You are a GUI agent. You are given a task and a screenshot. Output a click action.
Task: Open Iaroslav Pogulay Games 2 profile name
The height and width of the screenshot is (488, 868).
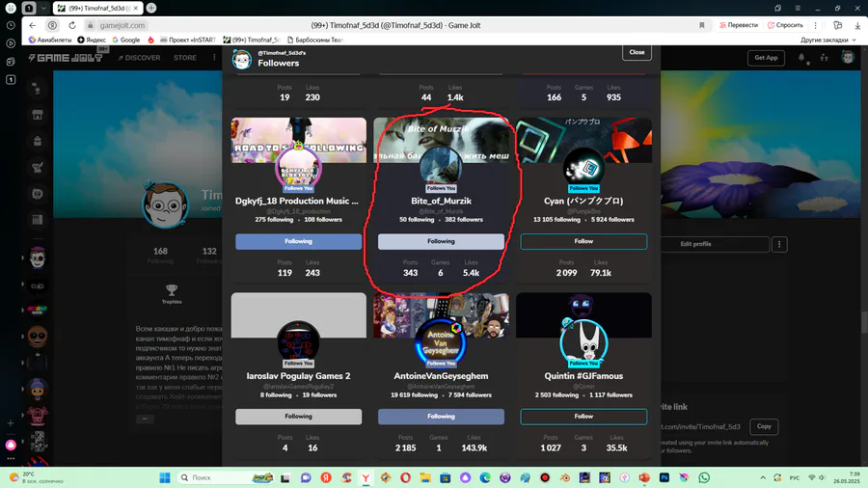click(298, 376)
